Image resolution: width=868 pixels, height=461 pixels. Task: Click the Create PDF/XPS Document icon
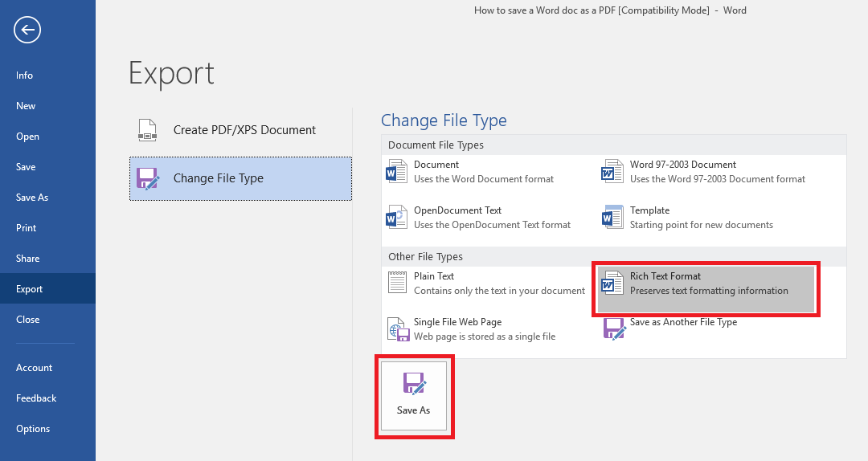[x=147, y=130]
